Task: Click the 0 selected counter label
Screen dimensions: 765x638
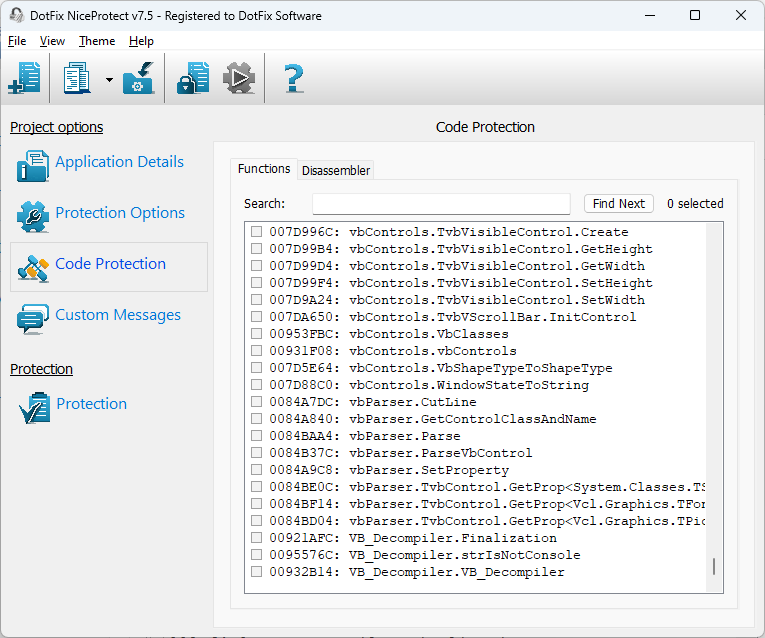Action: click(695, 203)
